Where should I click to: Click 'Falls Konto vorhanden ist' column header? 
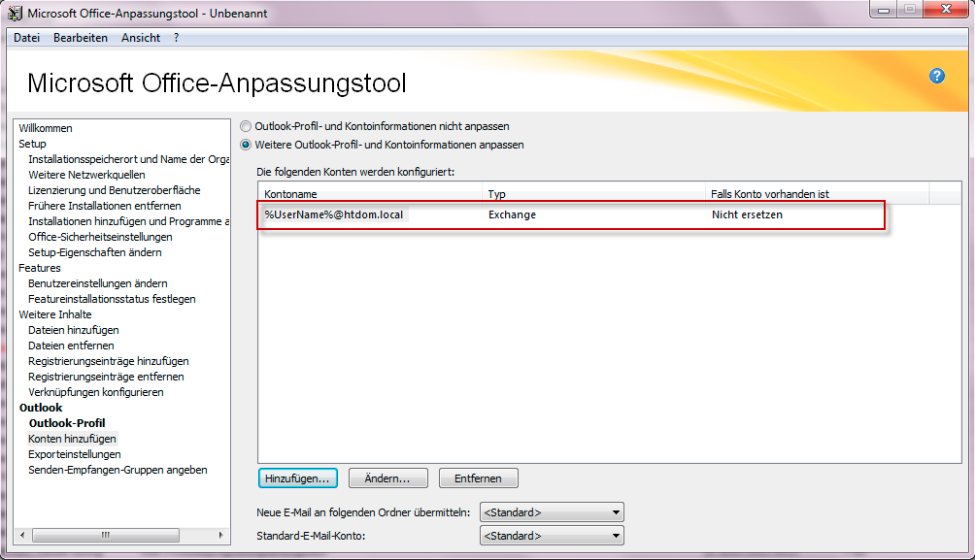[x=817, y=193]
